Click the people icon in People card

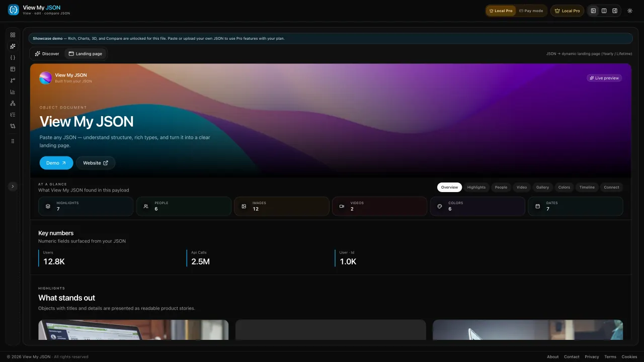click(146, 206)
